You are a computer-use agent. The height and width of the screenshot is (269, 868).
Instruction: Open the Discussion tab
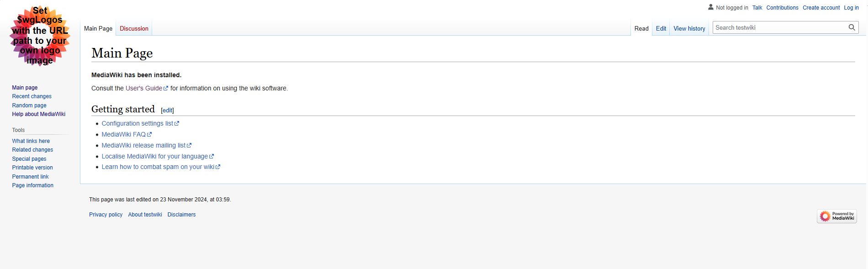point(134,28)
